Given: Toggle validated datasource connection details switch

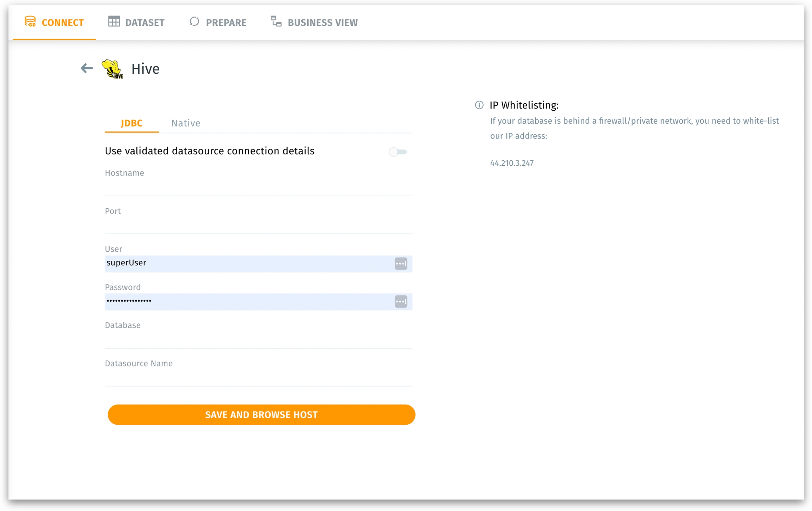Looking at the screenshot, I should pos(398,152).
